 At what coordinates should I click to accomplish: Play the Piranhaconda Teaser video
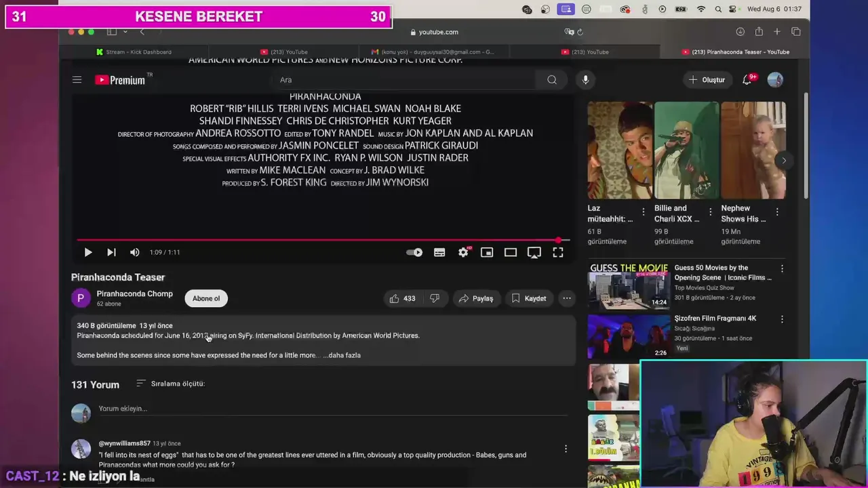pyautogui.click(x=88, y=252)
